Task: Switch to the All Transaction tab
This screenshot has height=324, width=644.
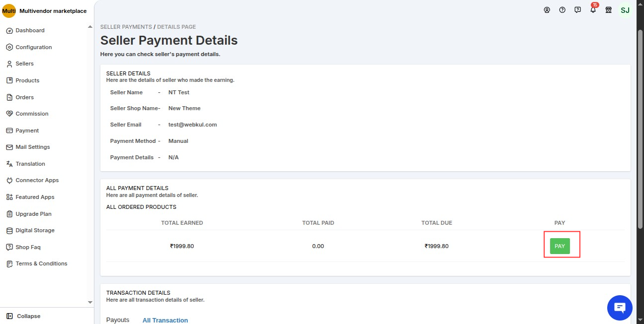Action: [x=165, y=320]
